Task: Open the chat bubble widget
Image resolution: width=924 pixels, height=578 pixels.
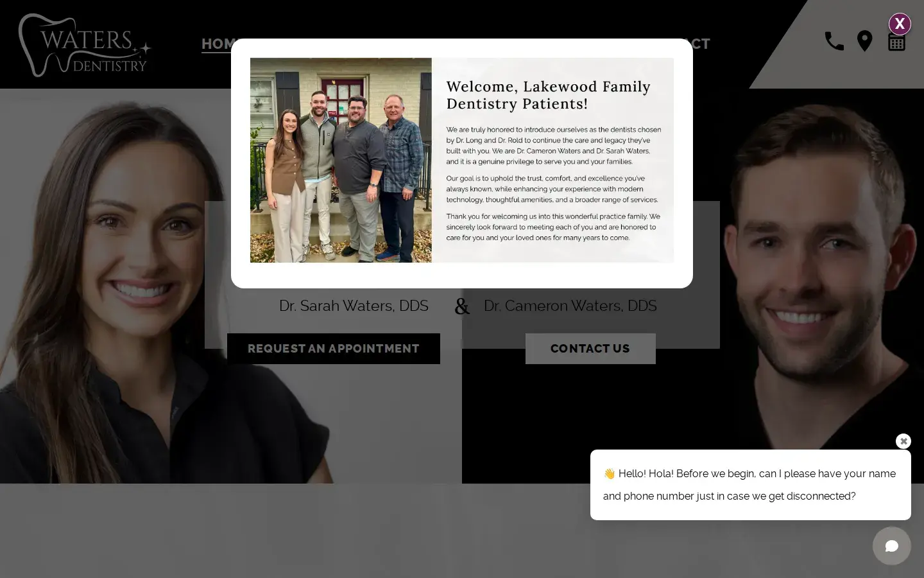Action: click(891, 546)
